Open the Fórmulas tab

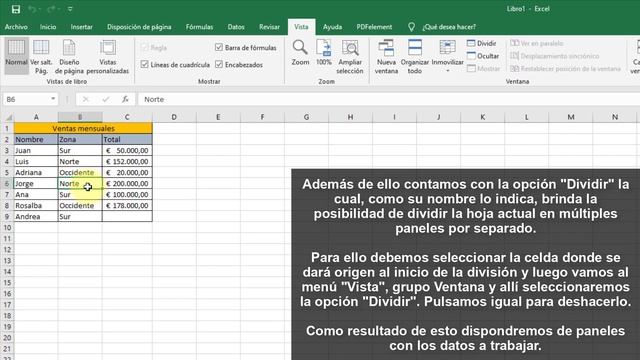(199, 27)
